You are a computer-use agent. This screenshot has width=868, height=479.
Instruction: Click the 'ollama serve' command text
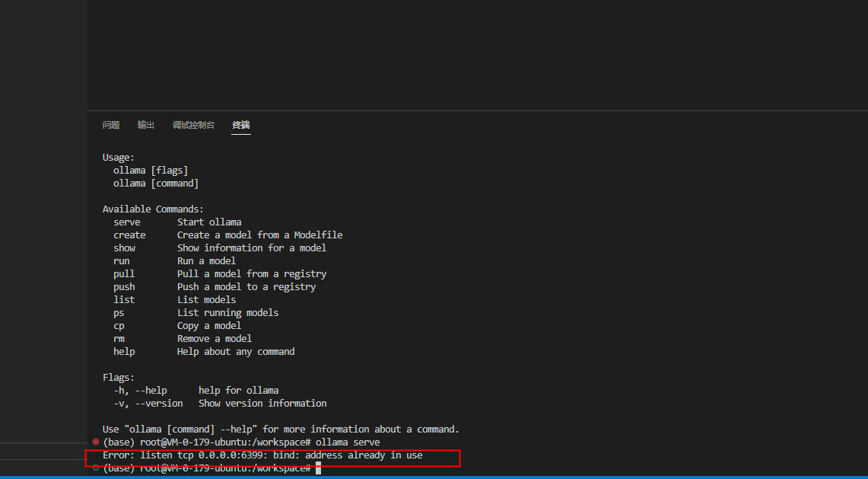348,442
